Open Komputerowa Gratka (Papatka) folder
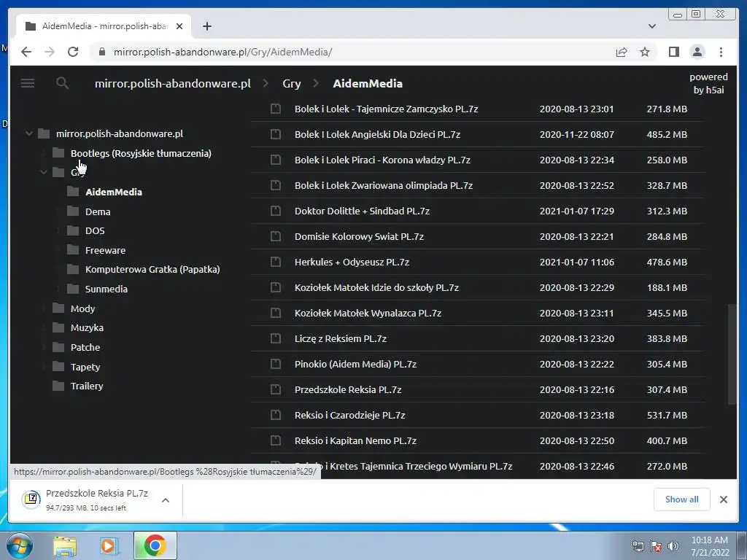The image size is (747, 560). click(152, 270)
